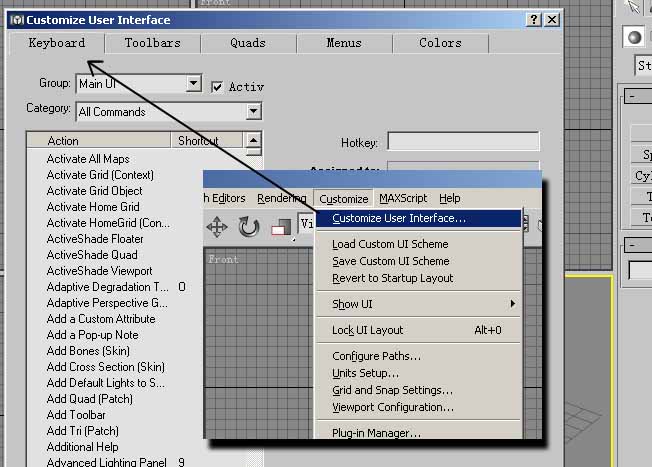Click the dialog's help question mark button
Image resolution: width=652 pixels, height=467 pixels.
(533, 20)
